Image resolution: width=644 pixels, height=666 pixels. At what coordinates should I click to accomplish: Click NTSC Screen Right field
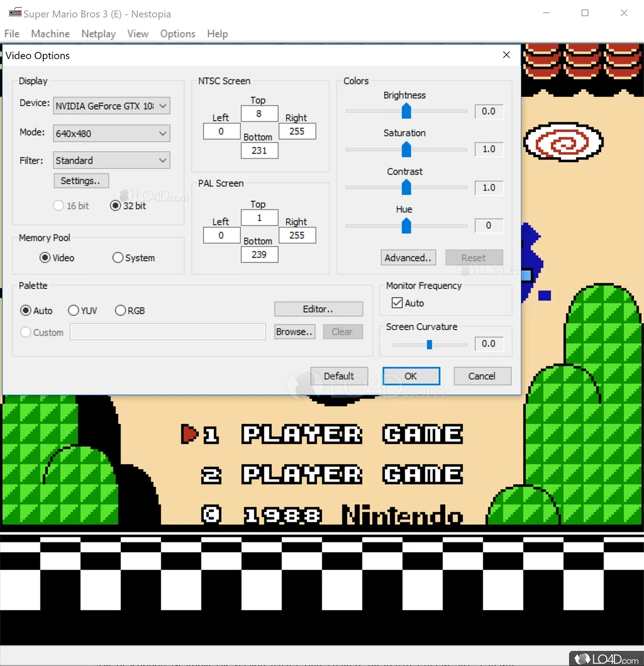(x=297, y=131)
